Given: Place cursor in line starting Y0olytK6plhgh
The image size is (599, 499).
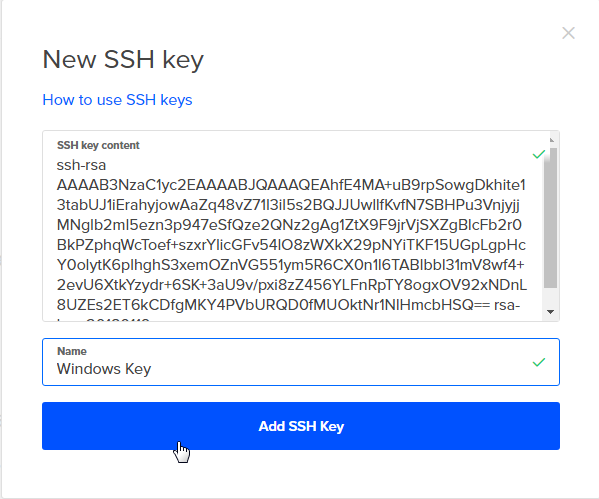Looking at the screenshot, I should pyautogui.click(x=290, y=265).
